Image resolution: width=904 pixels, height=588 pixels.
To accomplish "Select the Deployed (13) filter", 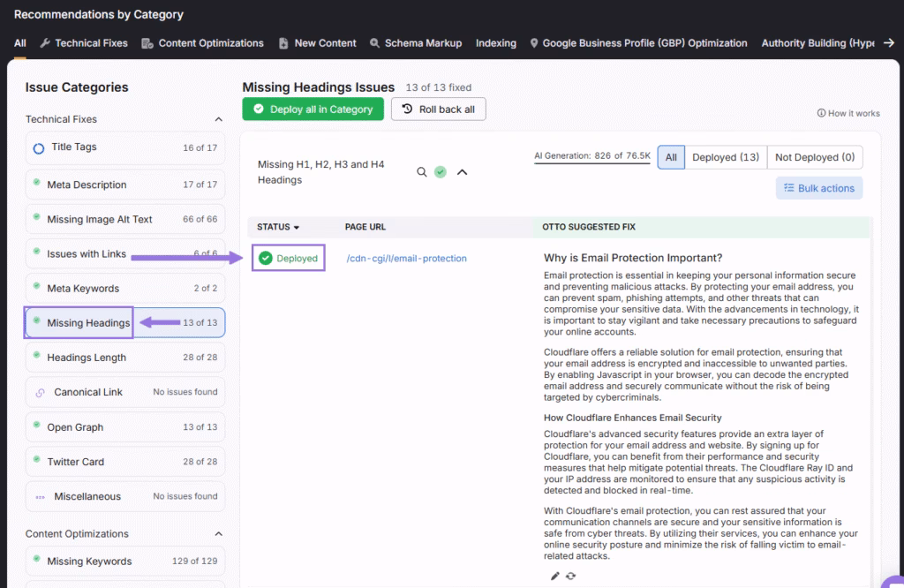I will click(725, 157).
